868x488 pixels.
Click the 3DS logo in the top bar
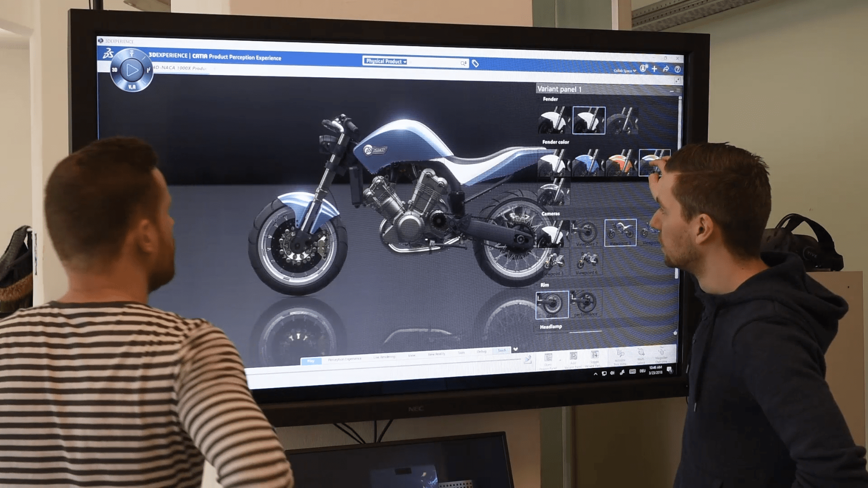click(108, 54)
